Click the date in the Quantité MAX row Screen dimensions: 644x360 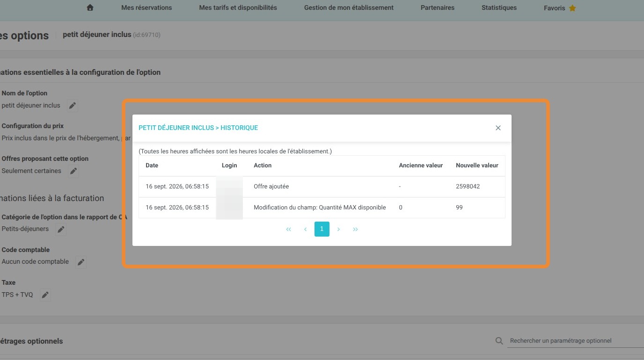coord(177,208)
